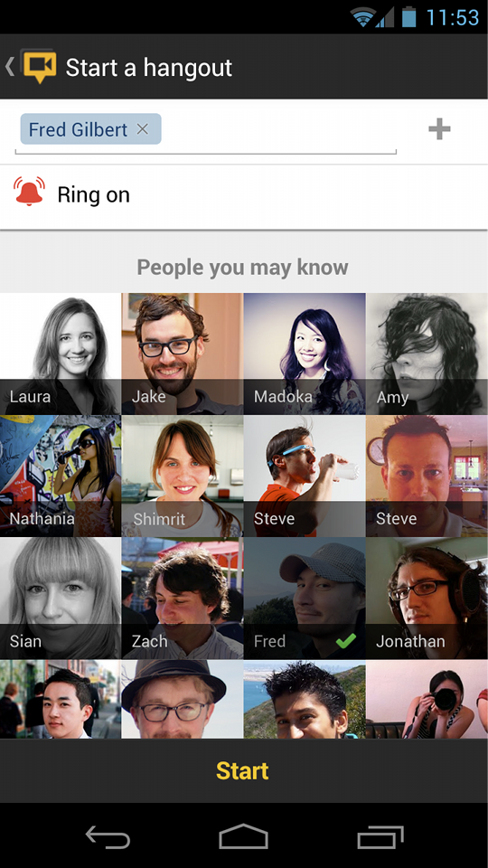Tap the Android home navigation button
The height and width of the screenshot is (868, 488).
(x=243, y=836)
